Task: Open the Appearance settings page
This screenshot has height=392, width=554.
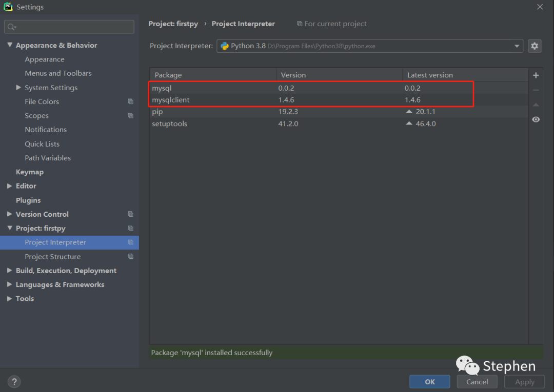Action: pyautogui.click(x=45, y=59)
